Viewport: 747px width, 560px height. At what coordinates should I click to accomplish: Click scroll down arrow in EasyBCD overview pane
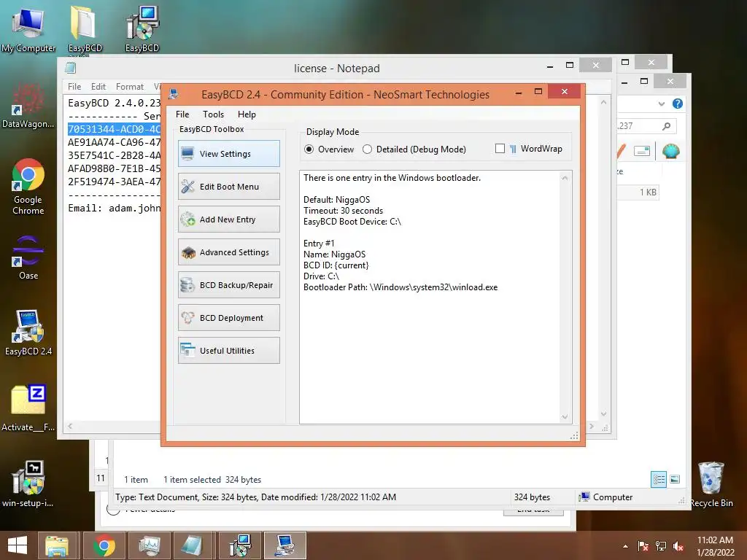565,416
